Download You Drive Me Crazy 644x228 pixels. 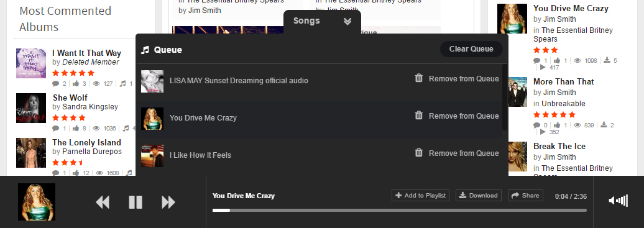(479, 196)
